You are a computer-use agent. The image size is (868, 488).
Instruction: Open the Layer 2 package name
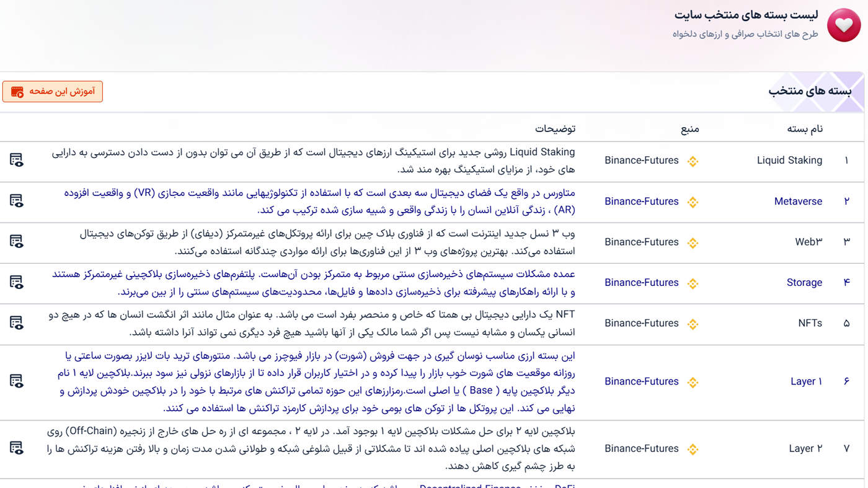tap(805, 448)
